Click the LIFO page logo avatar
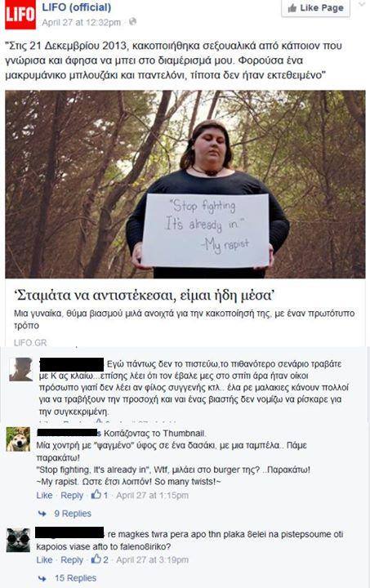370x588 pixels. click(20, 15)
